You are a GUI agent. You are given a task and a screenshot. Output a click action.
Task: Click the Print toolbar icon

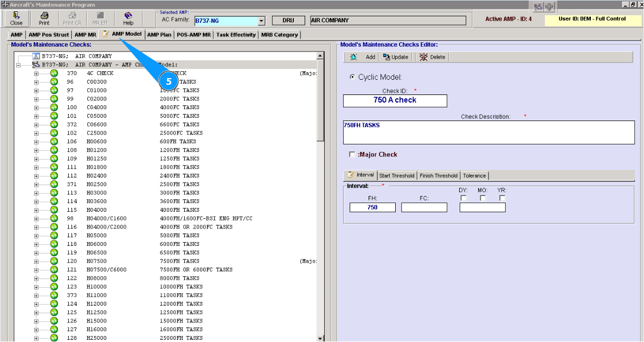(x=44, y=18)
